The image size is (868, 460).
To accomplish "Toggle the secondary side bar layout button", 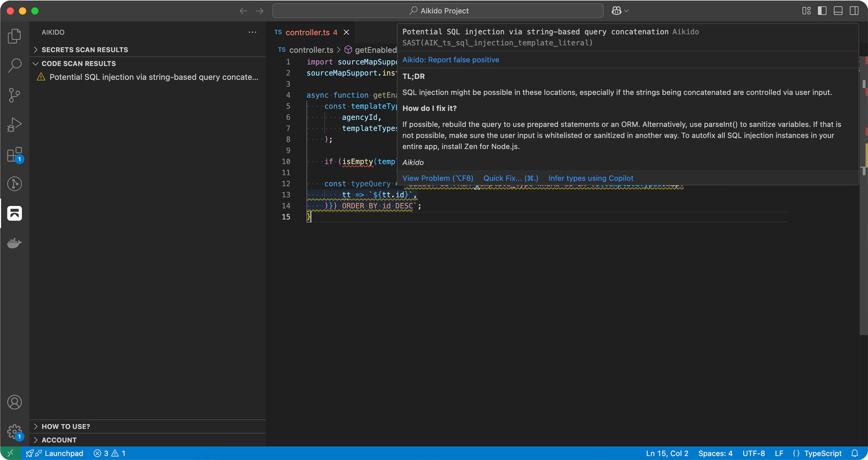I will 854,11.
